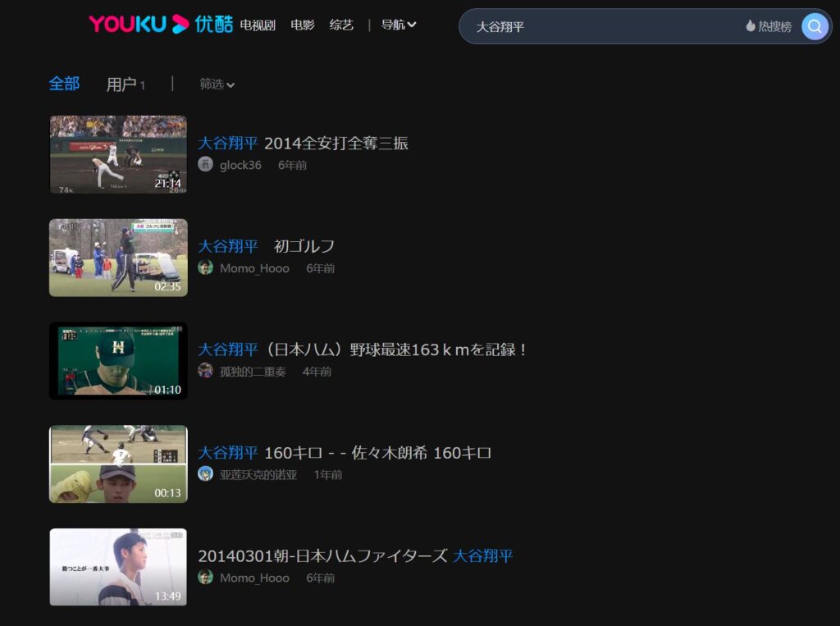The height and width of the screenshot is (626, 840).
Task: Click the blue search magnifier button
Action: coord(815,26)
